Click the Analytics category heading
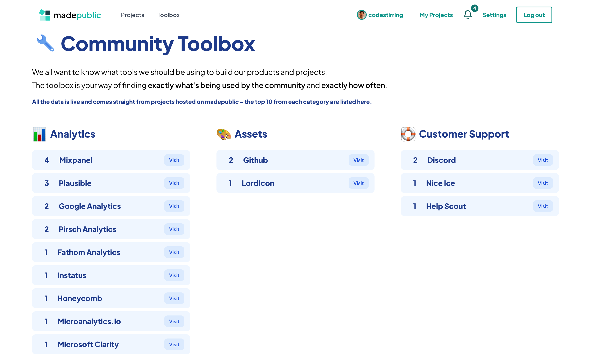591x364 pixels. tap(73, 134)
